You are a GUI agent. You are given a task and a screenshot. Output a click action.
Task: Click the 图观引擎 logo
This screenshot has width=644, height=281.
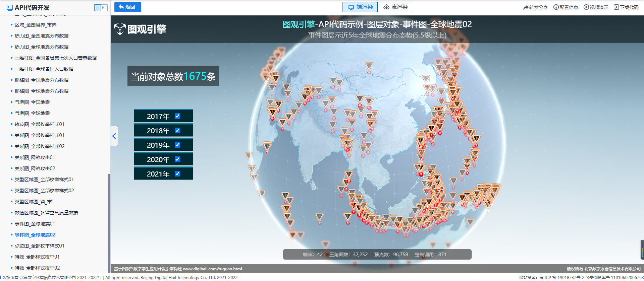pyautogui.click(x=140, y=29)
